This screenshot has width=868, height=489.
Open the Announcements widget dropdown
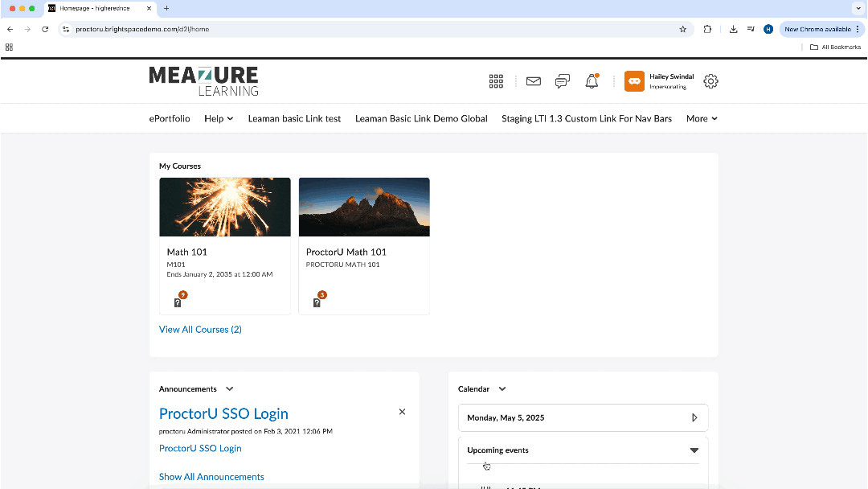[230, 388]
